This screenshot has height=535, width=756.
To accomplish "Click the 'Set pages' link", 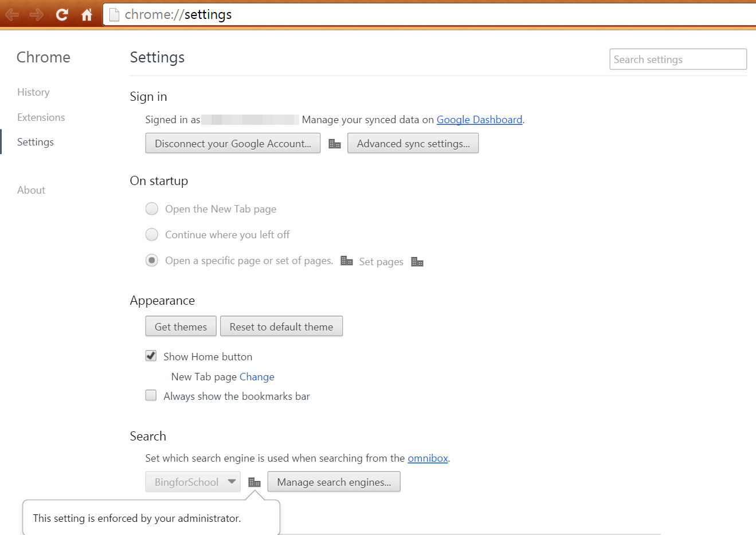I will click(x=381, y=262).
